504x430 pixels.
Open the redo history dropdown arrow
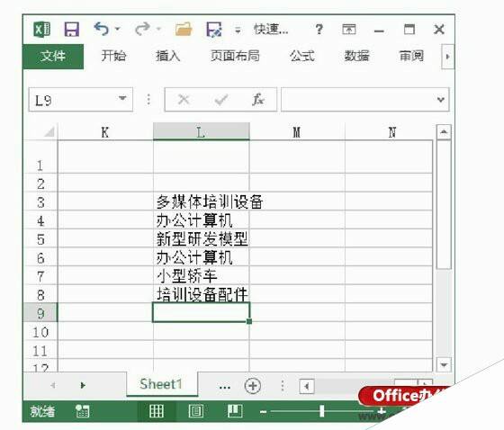(x=158, y=29)
